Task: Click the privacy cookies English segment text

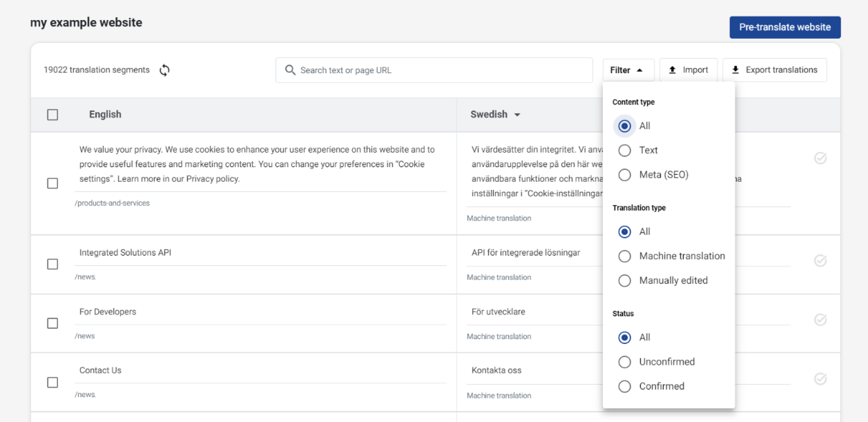Action: (257, 164)
